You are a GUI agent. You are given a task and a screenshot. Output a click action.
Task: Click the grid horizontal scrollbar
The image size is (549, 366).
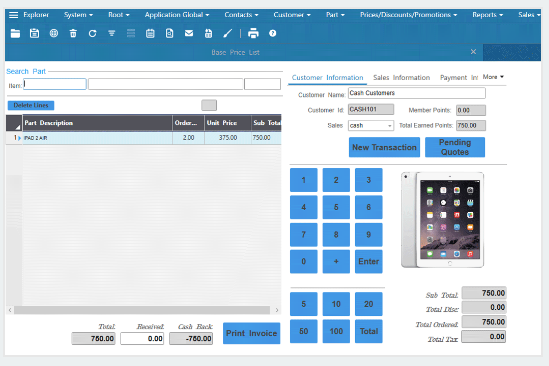(142, 310)
